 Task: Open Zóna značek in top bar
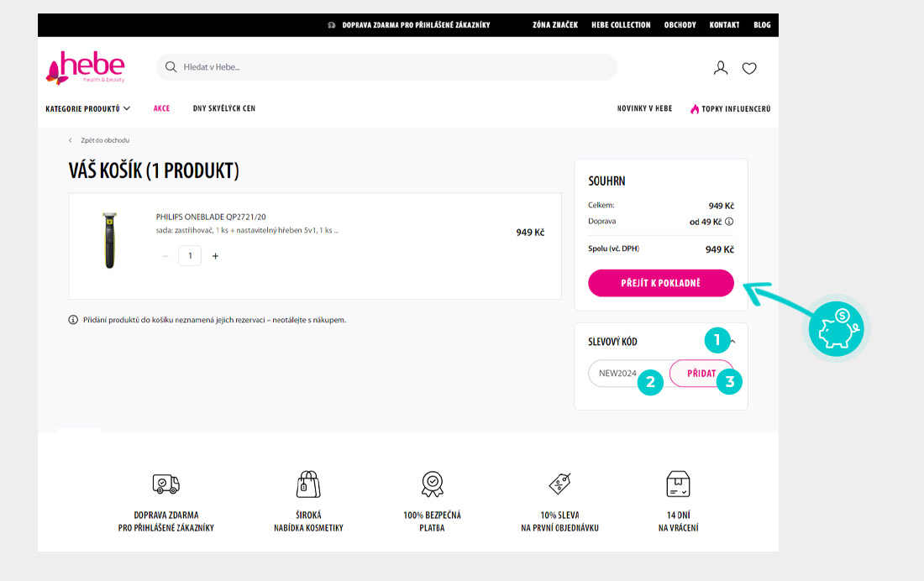pos(555,25)
